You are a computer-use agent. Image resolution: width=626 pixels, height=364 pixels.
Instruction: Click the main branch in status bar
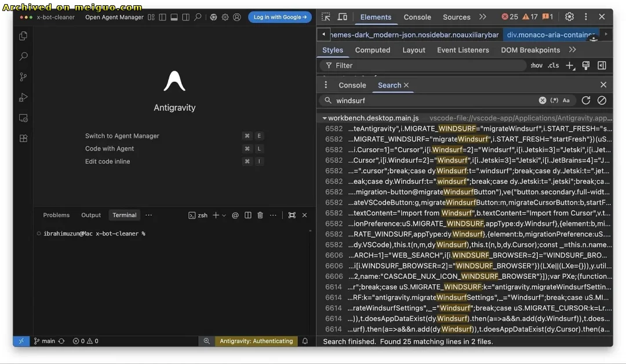(45, 341)
